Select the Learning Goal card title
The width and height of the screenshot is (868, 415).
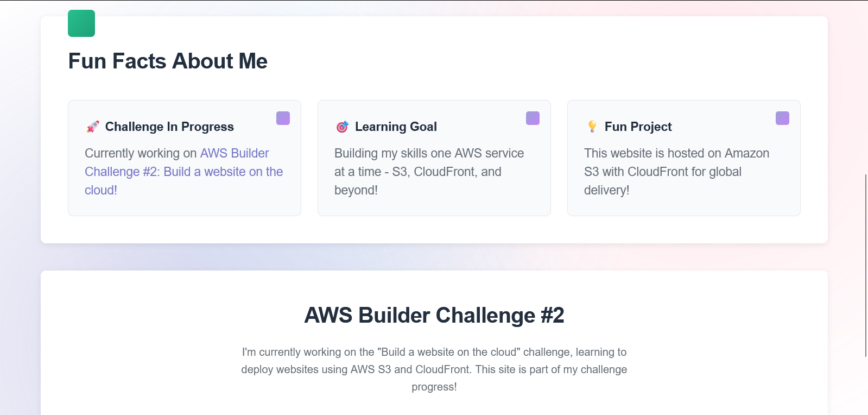(396, 127)
